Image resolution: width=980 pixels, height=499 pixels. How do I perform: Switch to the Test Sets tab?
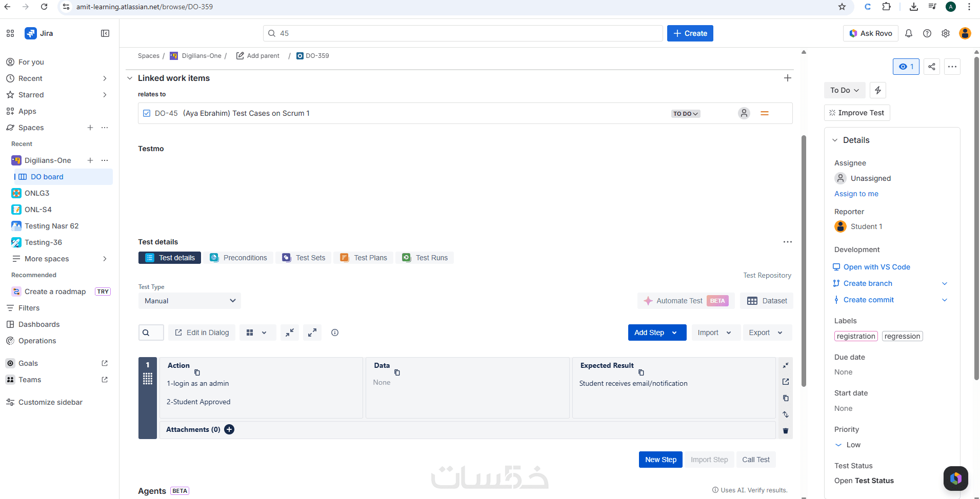coord(304,258)
